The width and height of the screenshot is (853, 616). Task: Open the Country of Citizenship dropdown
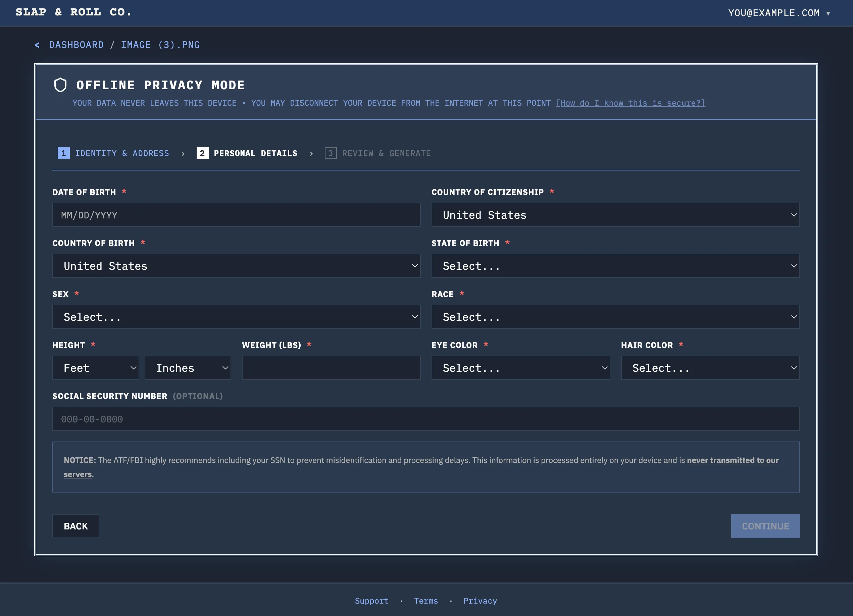coord(615,215)
